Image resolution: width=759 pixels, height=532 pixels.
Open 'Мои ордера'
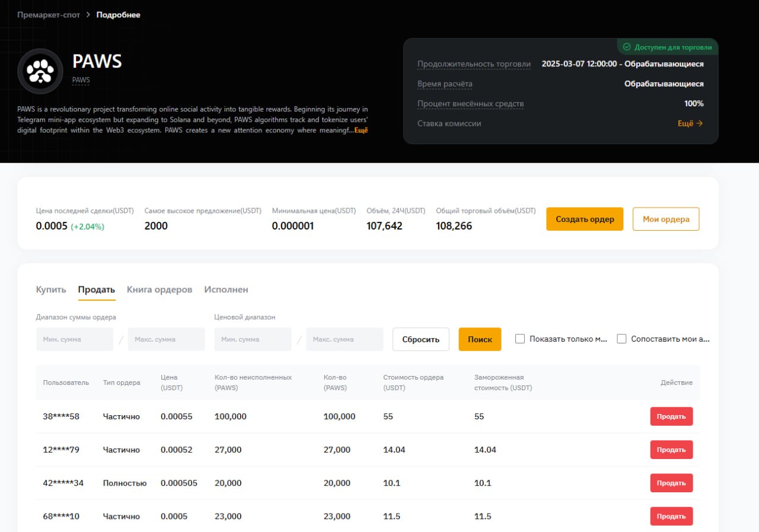click(x=666, y=219)
